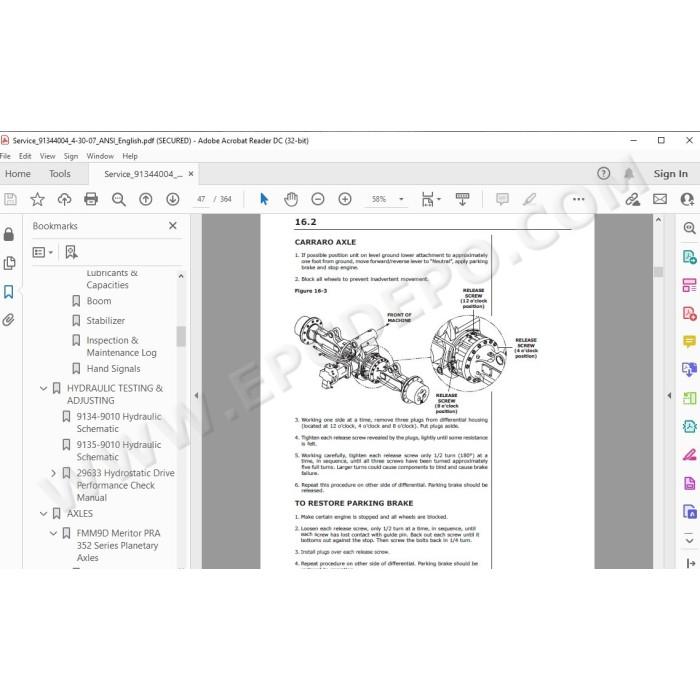This screenshot has height=700, width=700.
Task: Click the bookmark search icon
Action: pyautogui.click(x=71, y=252)
